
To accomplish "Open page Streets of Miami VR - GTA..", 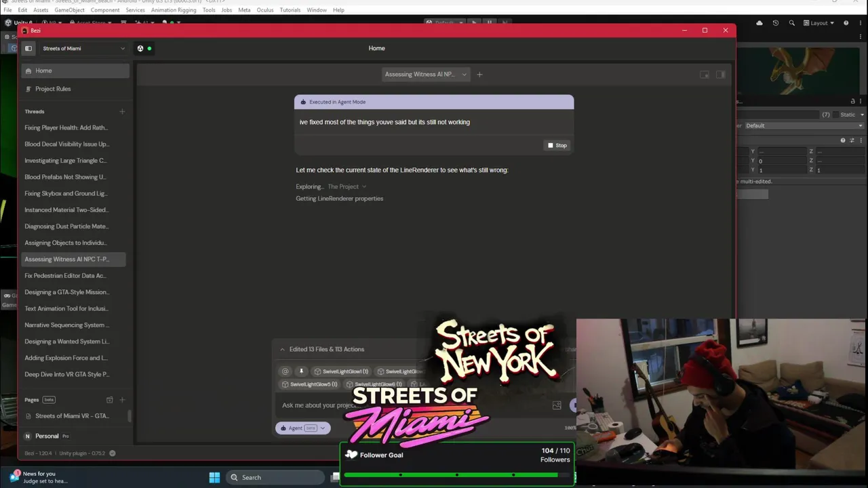I will pos(73,416).
